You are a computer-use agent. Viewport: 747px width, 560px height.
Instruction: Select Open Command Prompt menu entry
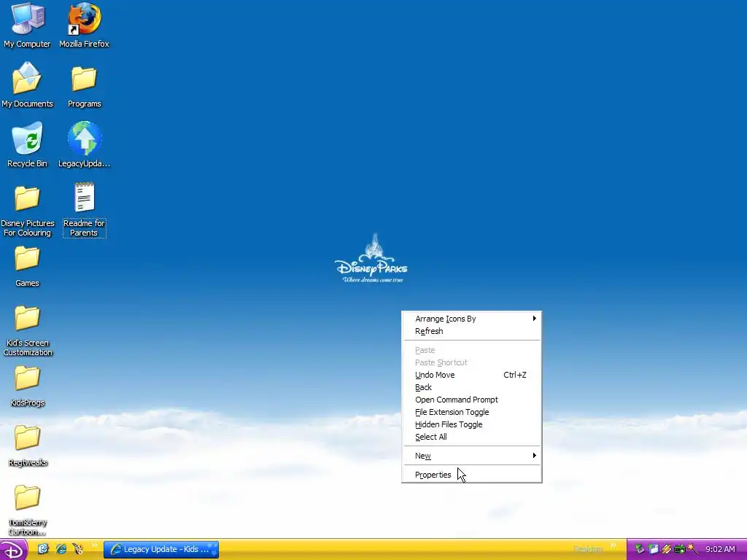[472, 400]
